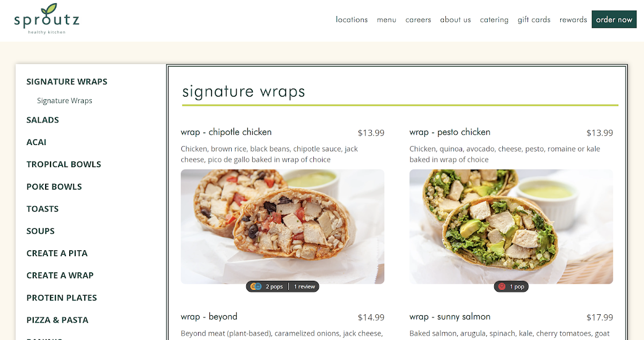Open the 1 review link on chipotle wrap
Image resolution: width=644 pixels, height=340 pixels.
304,287
